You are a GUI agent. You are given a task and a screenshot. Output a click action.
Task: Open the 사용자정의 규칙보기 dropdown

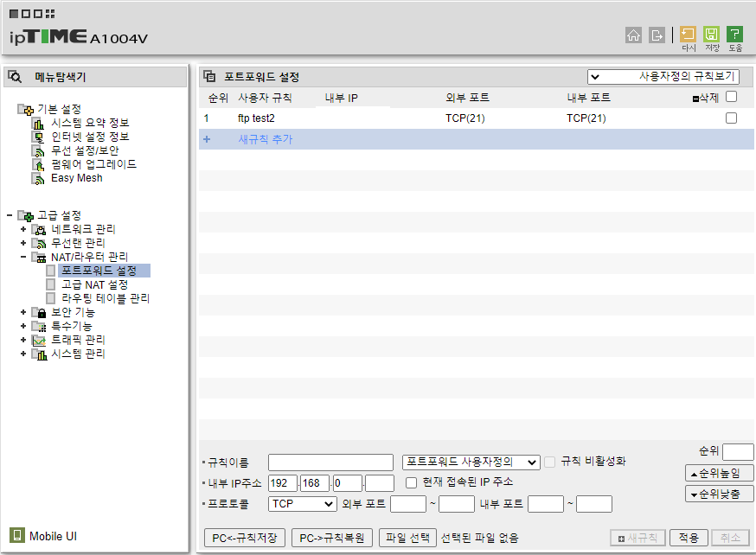pos(663,77)
